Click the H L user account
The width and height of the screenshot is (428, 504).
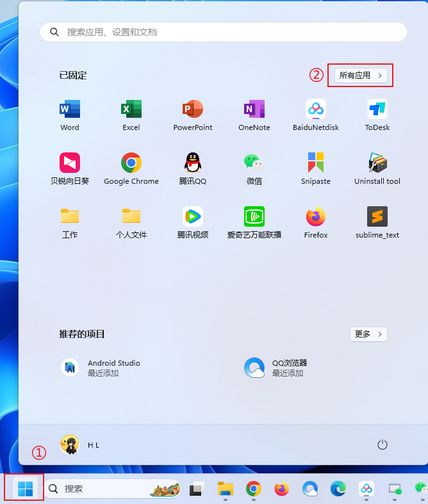tap(80, 444)
